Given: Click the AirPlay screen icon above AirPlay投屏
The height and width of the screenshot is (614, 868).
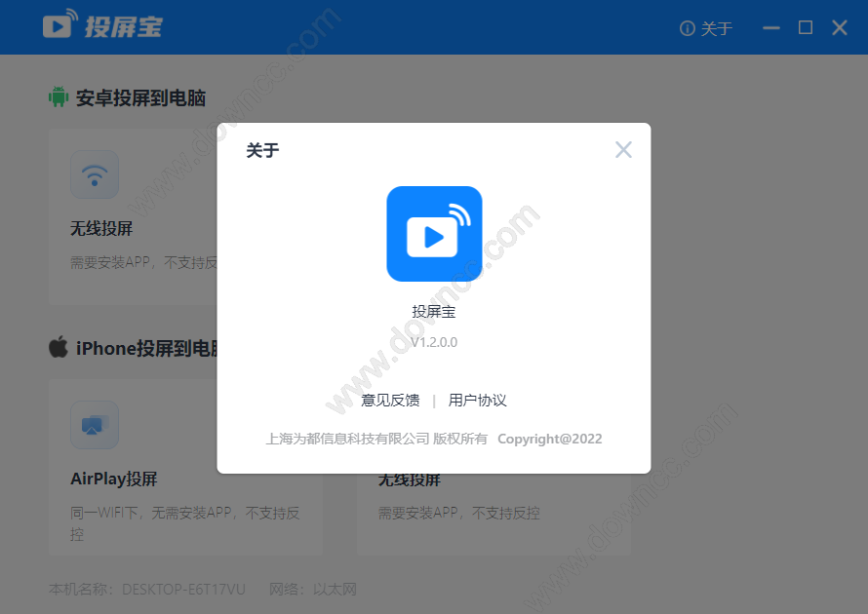Looking at the screenshot, I should (94, 424).
